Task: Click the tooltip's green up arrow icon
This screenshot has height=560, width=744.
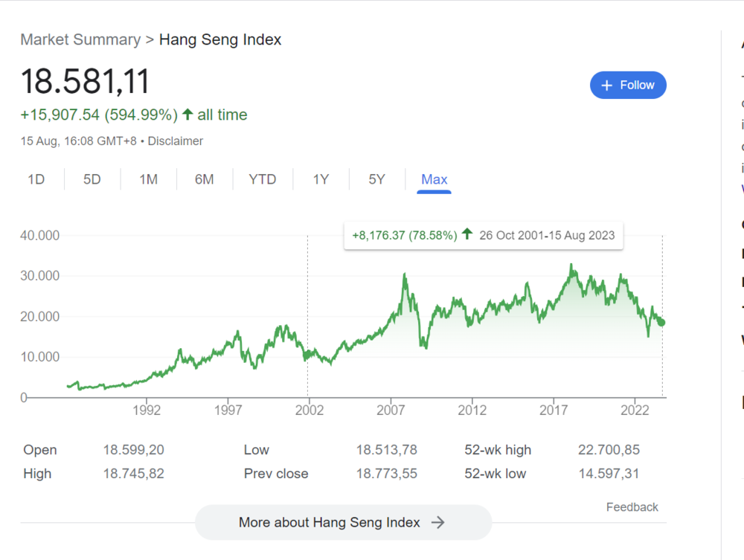Action: (467, 234)
